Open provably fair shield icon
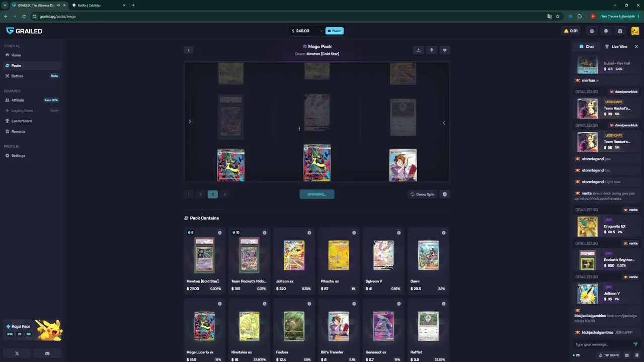The width and height of the screenshot is (644, 362). coord(445,194)
